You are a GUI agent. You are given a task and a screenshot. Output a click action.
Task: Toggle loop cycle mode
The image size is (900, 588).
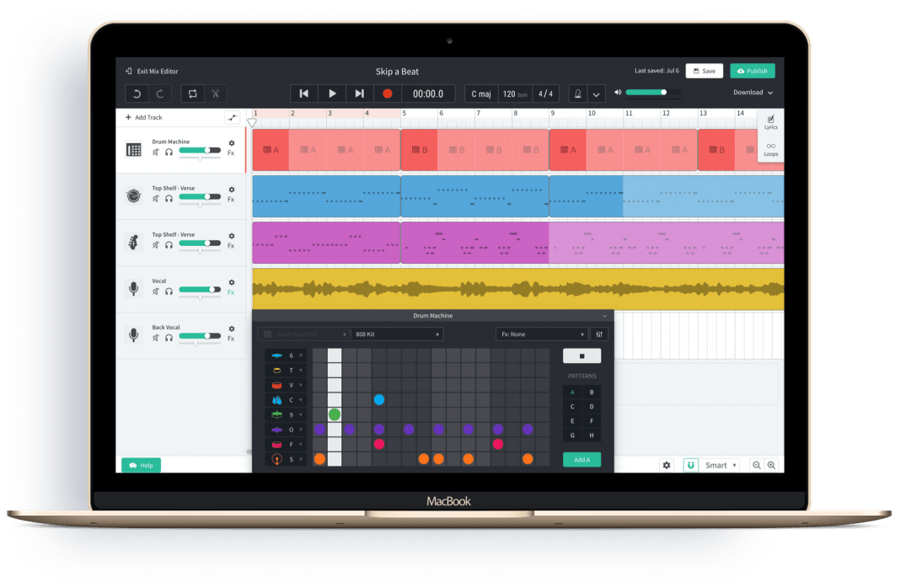pyautogui.click(x=193, y=94)
